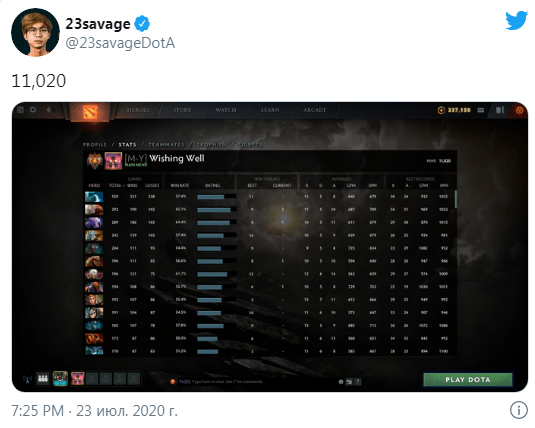
Task: Open the HEROES menu tab
Action: [x=138, y=110]
